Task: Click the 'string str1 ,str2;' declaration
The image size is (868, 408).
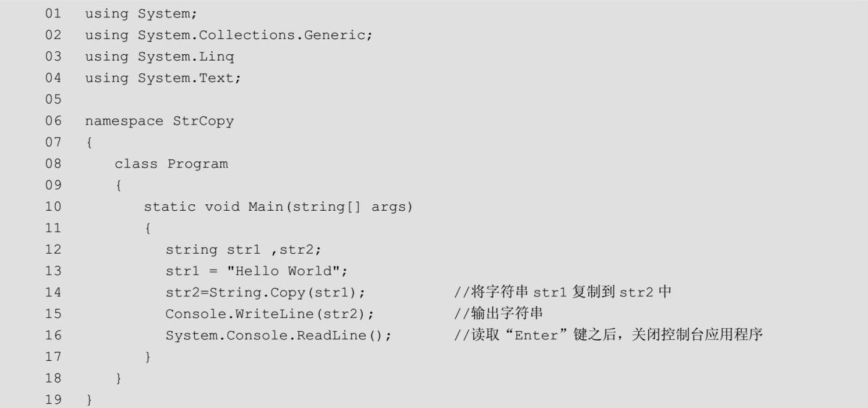Action: coord(243,250)
